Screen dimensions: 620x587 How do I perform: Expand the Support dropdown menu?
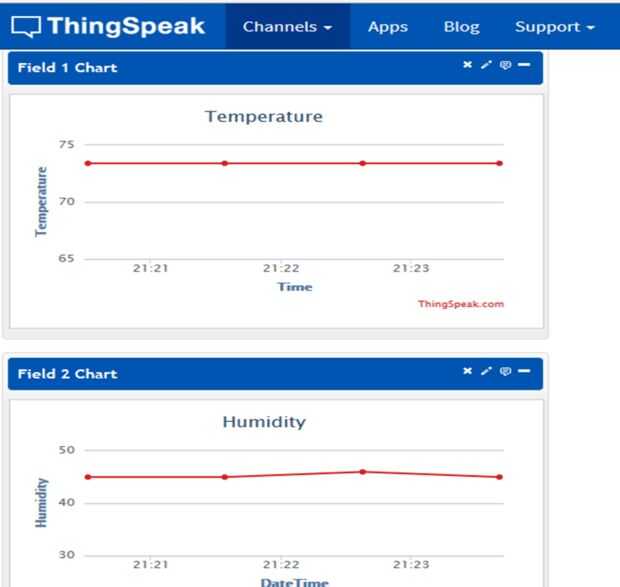tap(554, 27)
